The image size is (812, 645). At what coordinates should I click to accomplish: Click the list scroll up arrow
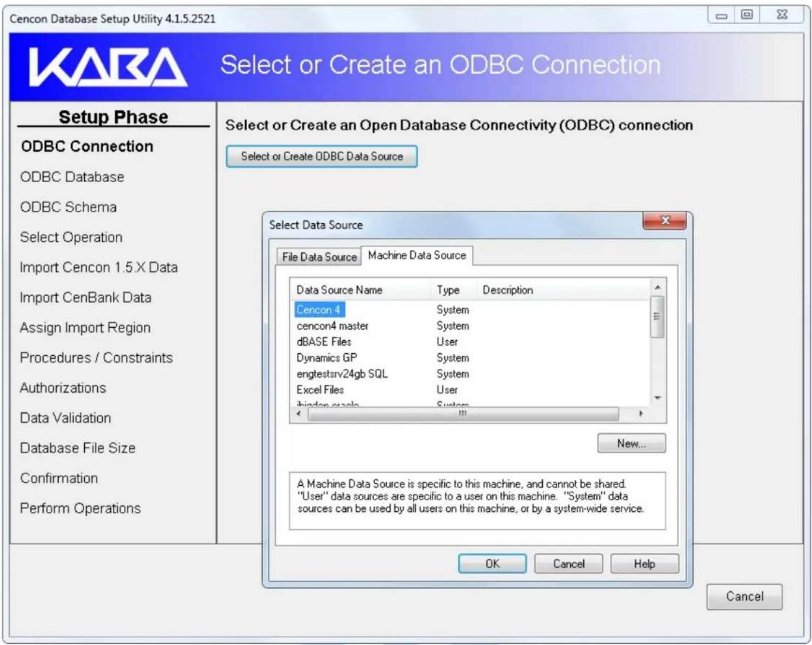657,287
